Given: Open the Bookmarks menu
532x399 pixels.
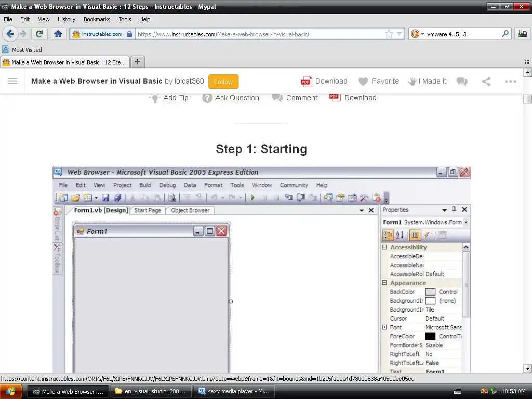Looking at the screenshot, I should pos(97,19).
